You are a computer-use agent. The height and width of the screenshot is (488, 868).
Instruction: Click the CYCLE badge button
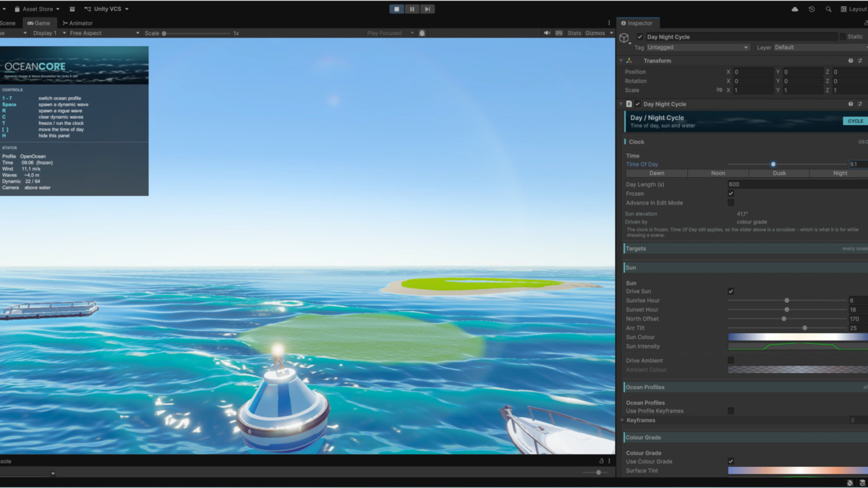(x=855, y=121)
